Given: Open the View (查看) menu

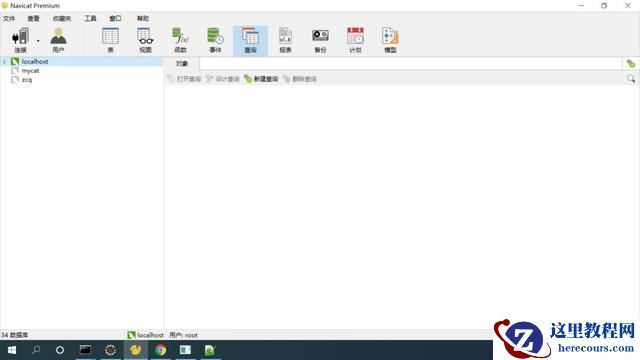Looking at the screenshot, I should point(33,18).
